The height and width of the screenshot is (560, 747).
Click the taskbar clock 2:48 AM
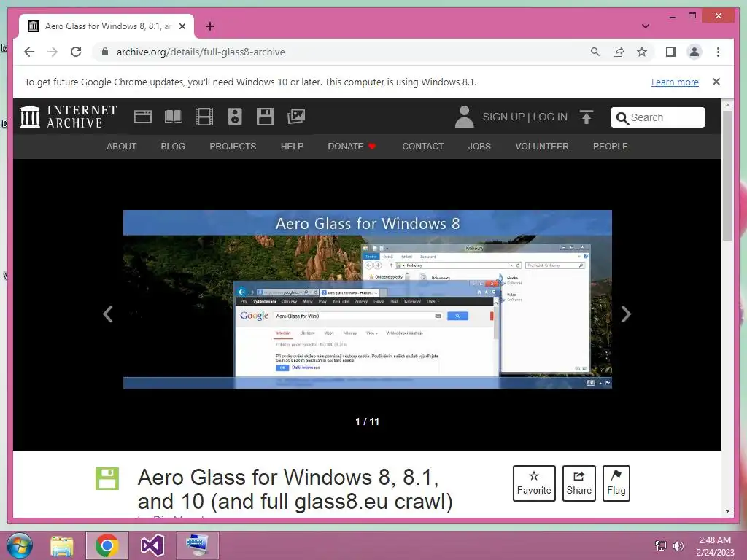tap(715, 540)
